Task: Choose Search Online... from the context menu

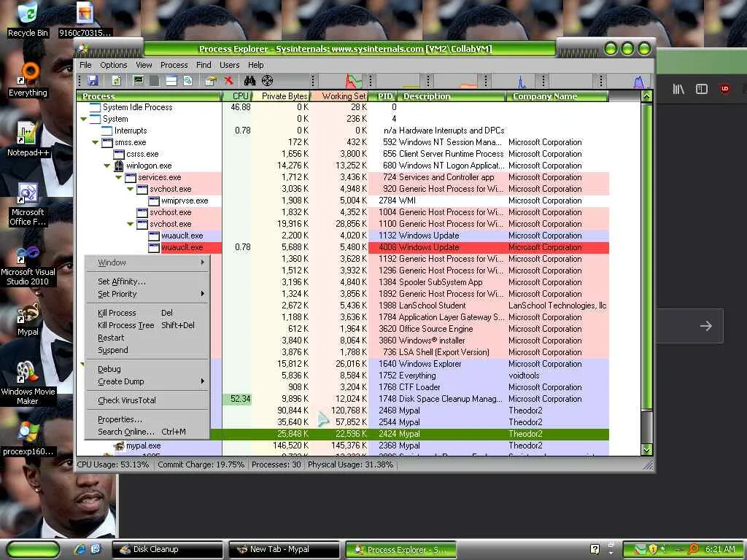Action: pos(147,432)
